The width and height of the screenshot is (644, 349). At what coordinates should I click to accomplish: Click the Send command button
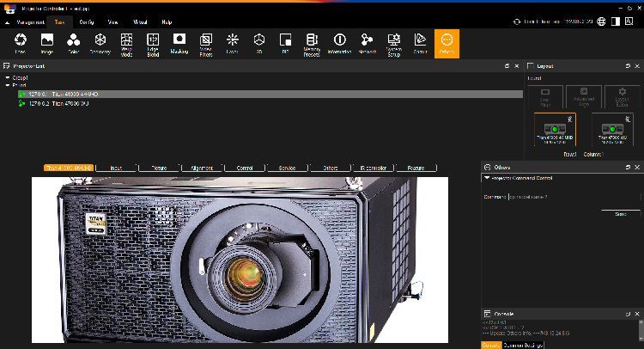(x=621, y=214)
